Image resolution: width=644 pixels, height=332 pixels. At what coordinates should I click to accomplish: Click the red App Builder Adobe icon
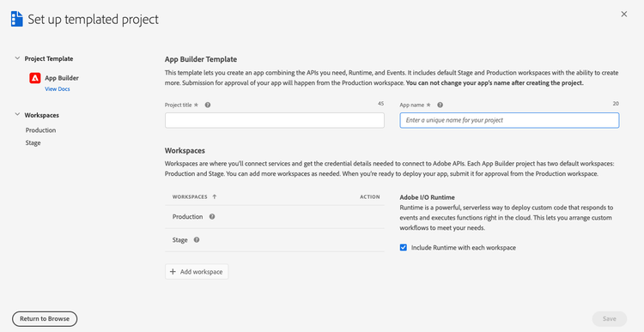point(35,78)
